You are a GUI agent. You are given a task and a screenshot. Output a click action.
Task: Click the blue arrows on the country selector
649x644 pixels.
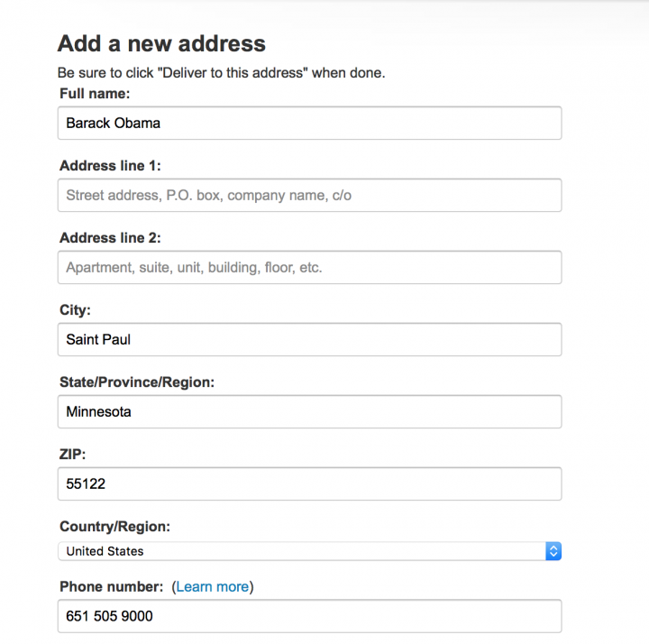553,551
